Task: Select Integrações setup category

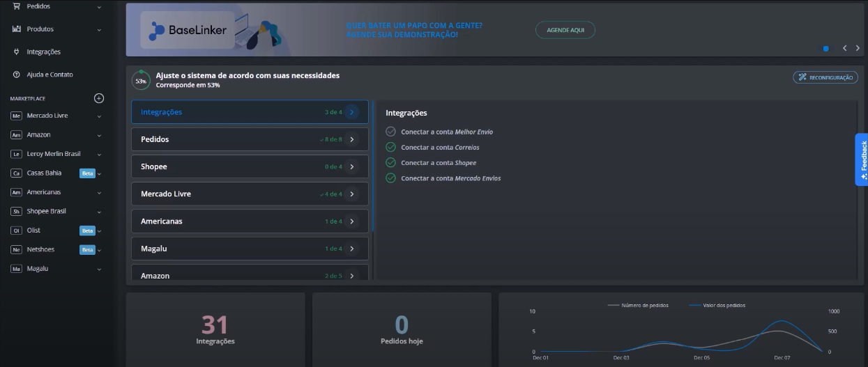Action: click(250, 112)
